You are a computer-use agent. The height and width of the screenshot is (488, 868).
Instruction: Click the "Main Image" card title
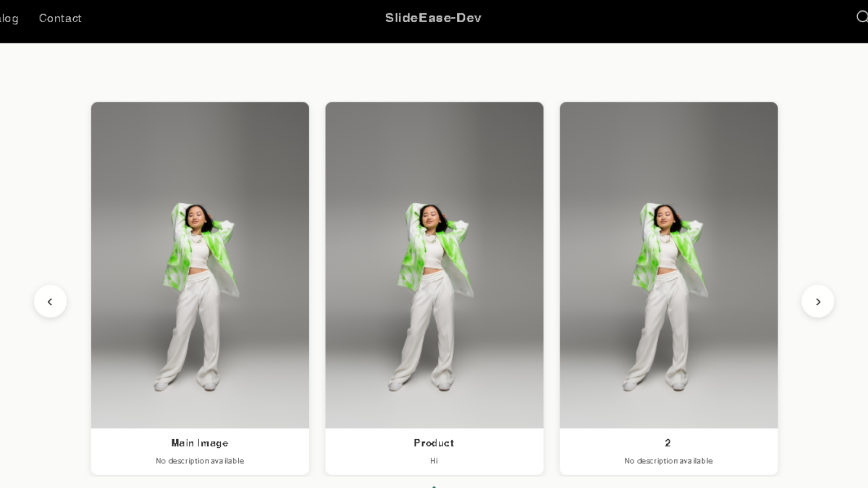tap(200, 443)
